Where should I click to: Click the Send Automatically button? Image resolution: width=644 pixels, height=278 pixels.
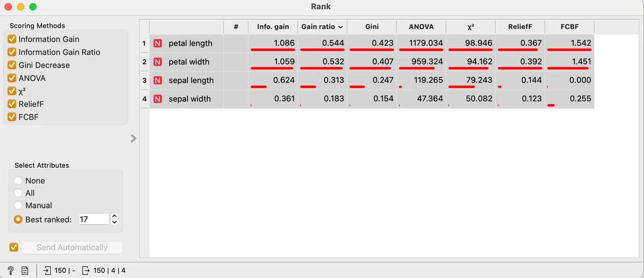click(x=72, y=247)
